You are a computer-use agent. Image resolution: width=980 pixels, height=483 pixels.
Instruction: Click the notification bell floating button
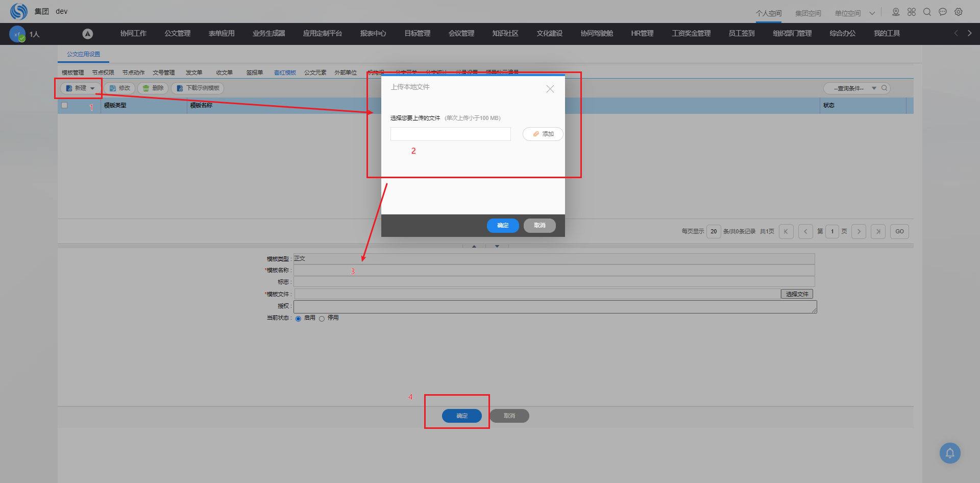[950, 453]
